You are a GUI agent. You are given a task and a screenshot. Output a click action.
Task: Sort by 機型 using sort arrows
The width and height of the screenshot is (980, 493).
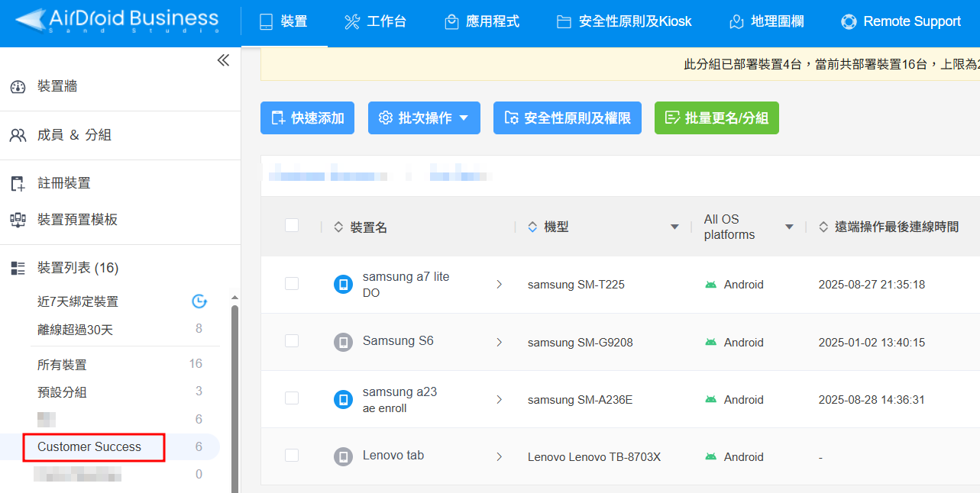click(x=532, y=227)
